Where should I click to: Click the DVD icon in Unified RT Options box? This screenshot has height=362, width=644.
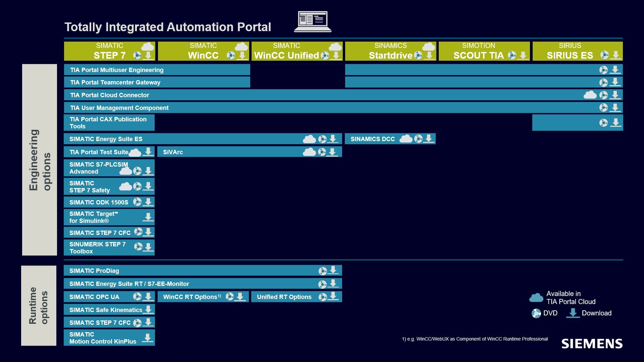[x=322, y=297]
